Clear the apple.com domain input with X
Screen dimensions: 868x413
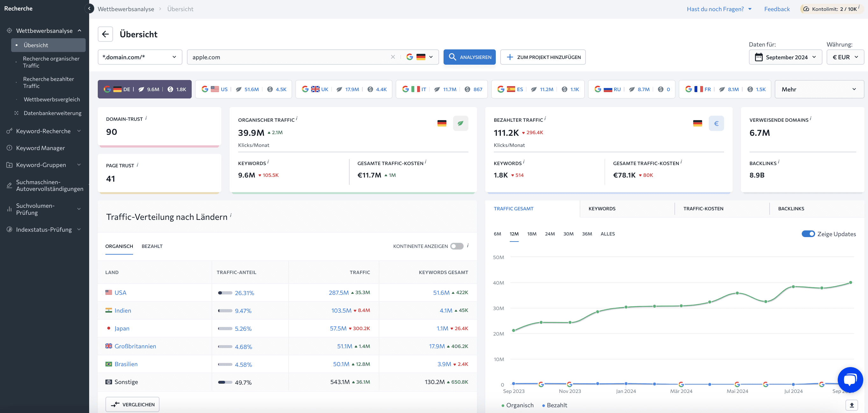(x=393, y=57)
